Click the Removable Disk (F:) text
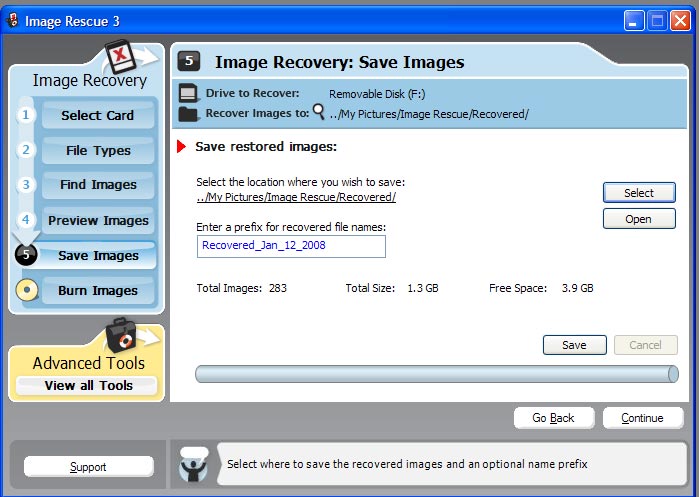The width and height of the screenshot is (699, 497). (x=377, y=94)
